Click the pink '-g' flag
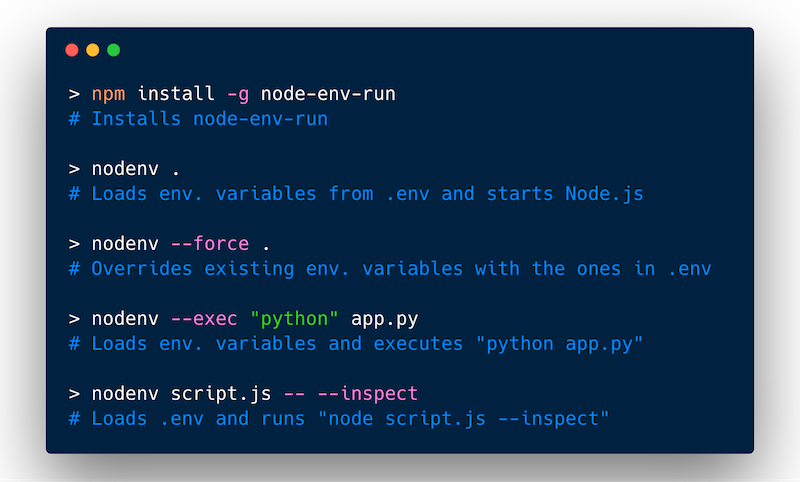The height and width of the screenshot is (482, 800). point(238,94)
